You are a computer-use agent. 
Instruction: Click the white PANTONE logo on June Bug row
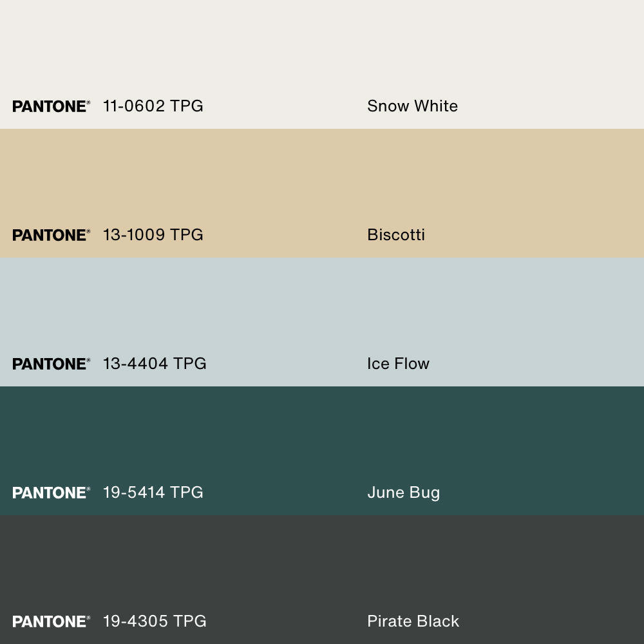point(51,493)
